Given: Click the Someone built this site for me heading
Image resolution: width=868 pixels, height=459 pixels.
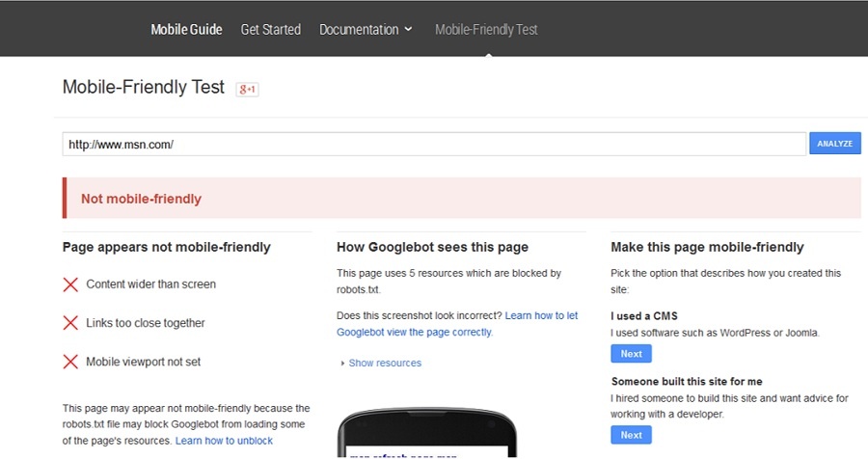Looking at the screenshot, I should coord(687,382).
